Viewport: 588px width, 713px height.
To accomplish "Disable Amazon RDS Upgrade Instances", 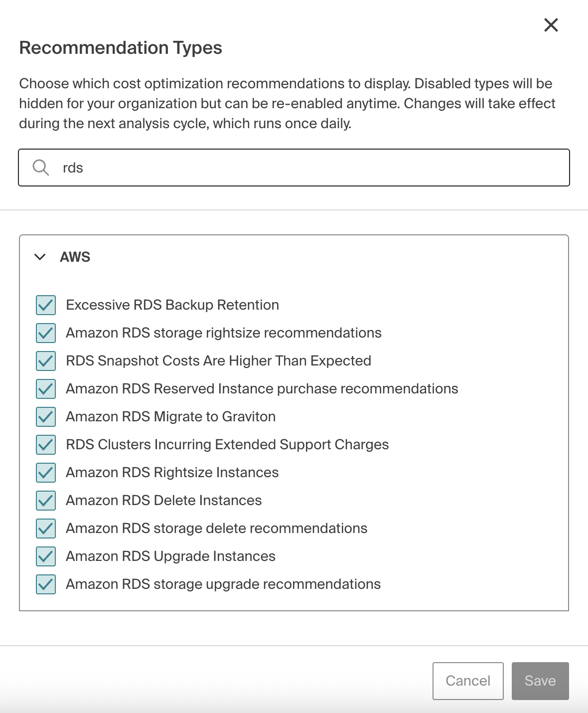I will [45, 557].
